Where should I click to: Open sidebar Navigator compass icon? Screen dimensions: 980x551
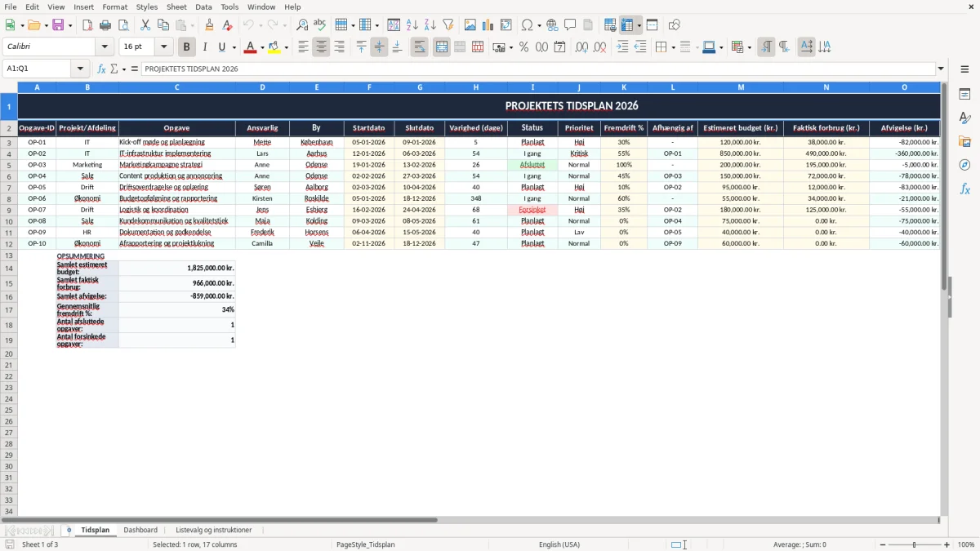tap(964, 166)
